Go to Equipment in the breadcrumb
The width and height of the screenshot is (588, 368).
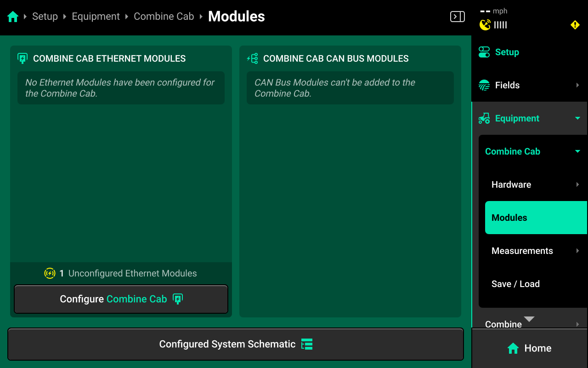point(96,17)
